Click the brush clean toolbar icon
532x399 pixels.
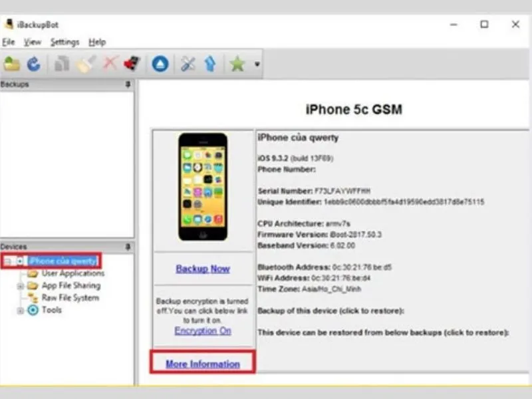85,64
